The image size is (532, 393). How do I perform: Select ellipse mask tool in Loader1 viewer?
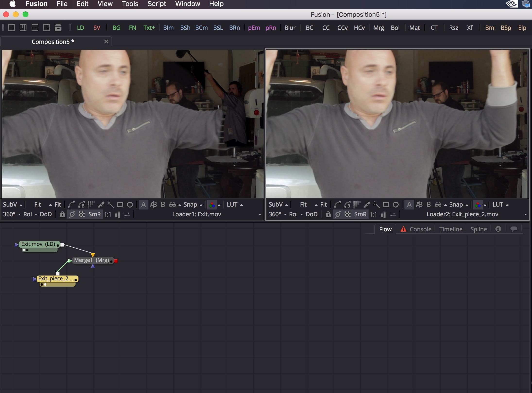click(x=130, y=205)
